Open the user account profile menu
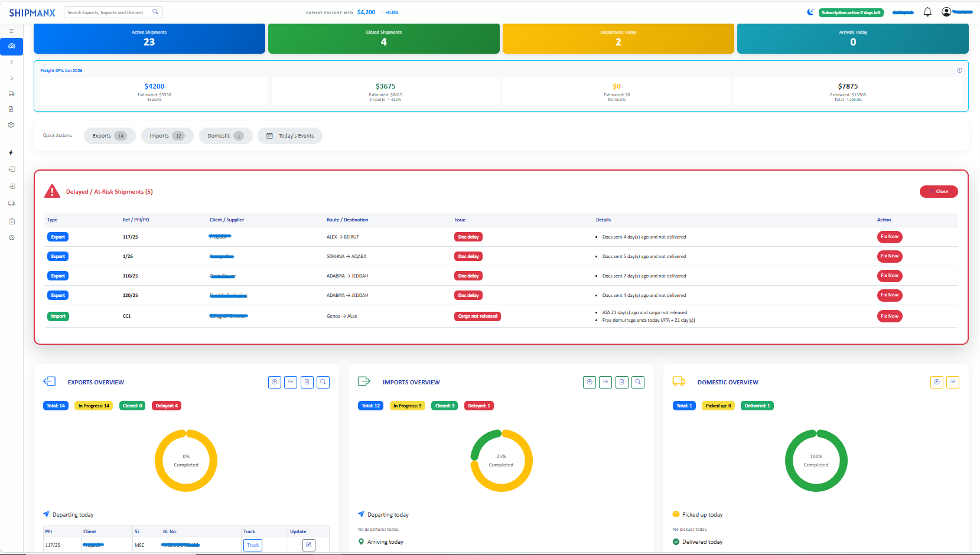This screenshot has width=980, height=555. pyautogui.click(x=946, y=12)
